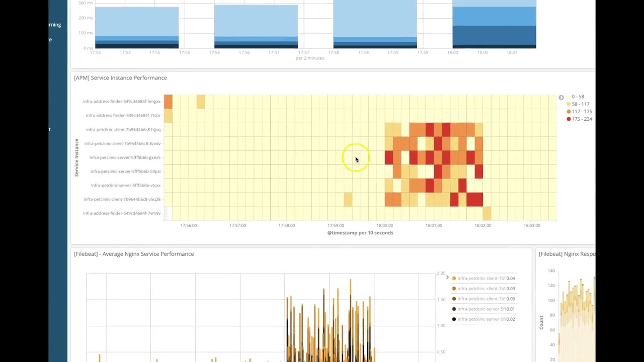Collapse the Nginx Service Performance legend arrow
This screenshot has width=644, height=362.
coord(447,278)
